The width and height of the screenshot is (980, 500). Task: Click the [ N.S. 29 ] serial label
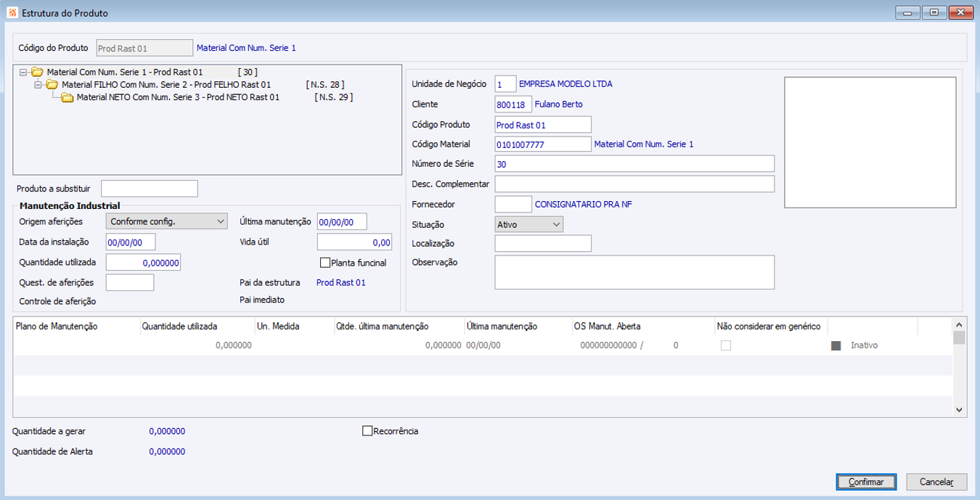tap(334, 97)
